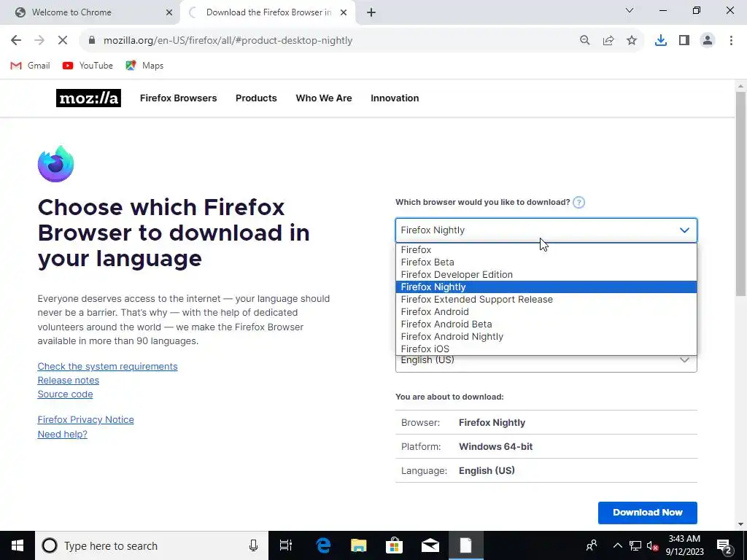Select Firefox iOS option
The height and width of the screenshot is (560, 747).
point(546,349)
